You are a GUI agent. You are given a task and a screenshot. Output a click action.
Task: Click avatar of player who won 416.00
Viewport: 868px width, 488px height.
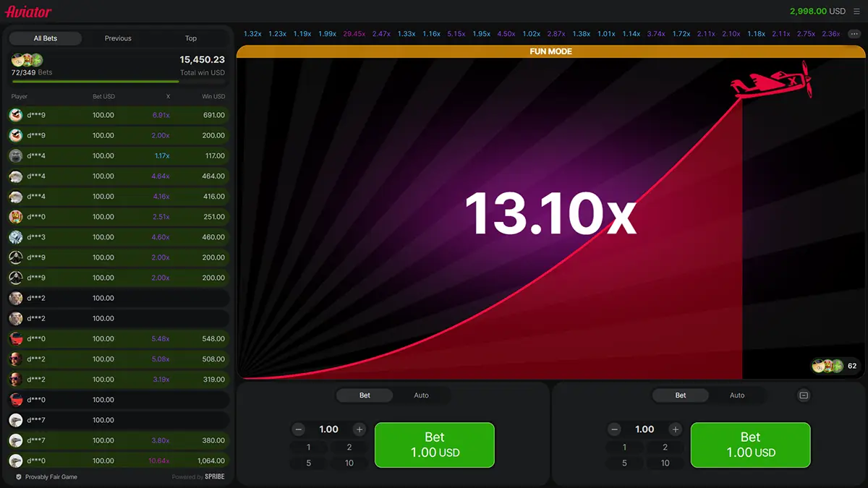coord(16,196)
